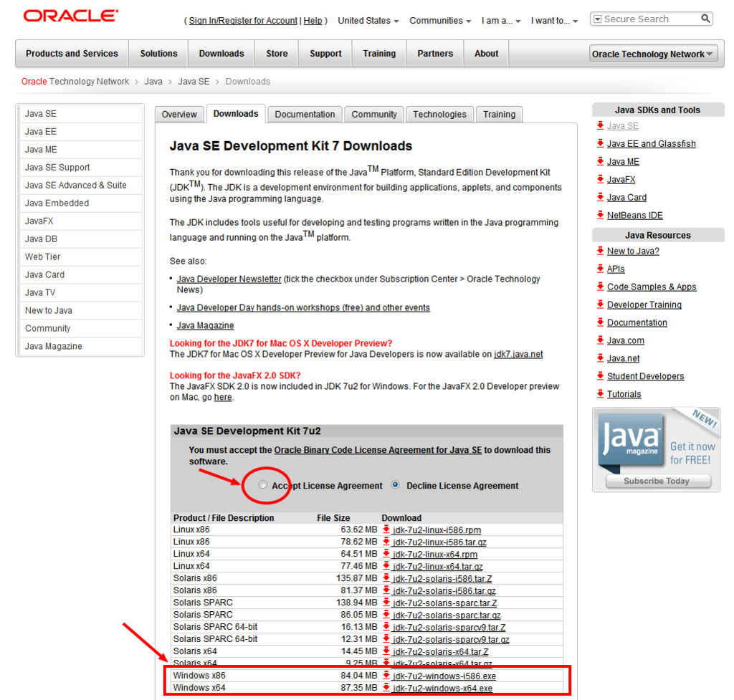Expand the 'I want to...' dropdown

click(x=554, y=21)
